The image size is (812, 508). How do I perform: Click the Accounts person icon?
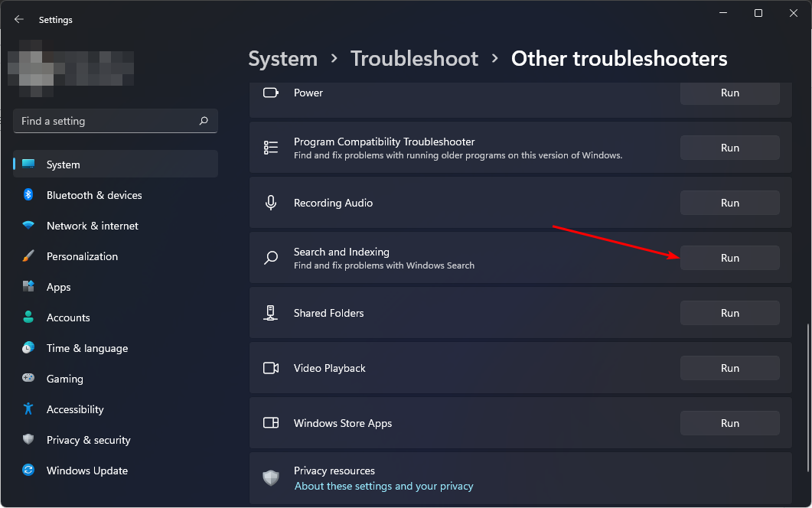point(28,317)
